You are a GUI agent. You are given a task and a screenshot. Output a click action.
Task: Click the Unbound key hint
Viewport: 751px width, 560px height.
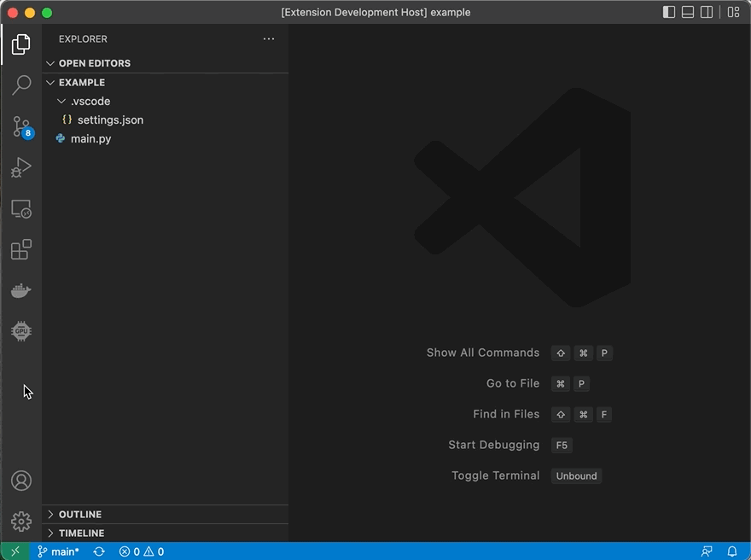coord(576,475)
